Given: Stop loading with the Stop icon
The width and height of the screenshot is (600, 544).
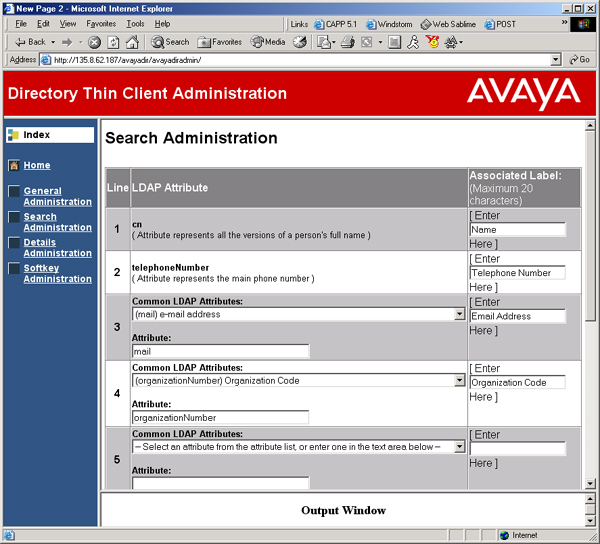Looking at the screenshot, I should (x=95, y=42).
